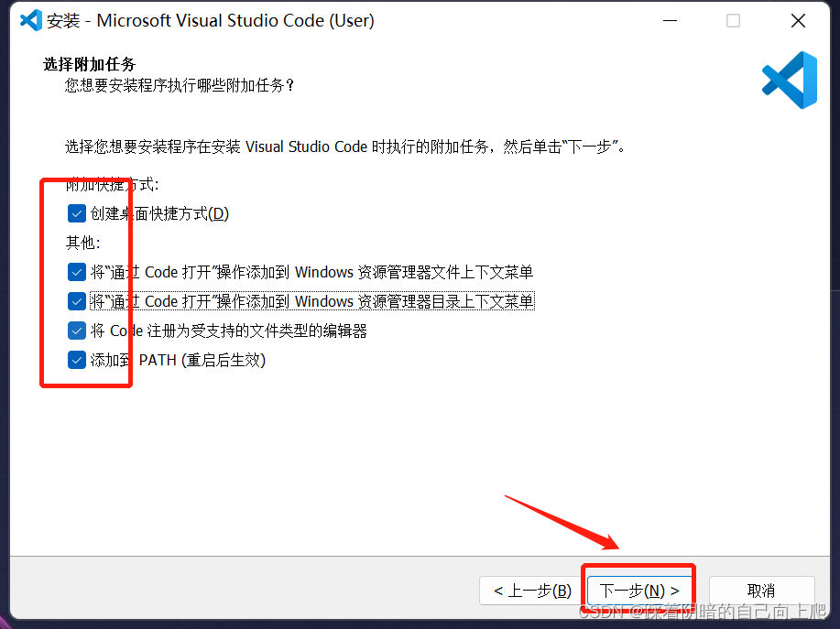Click the 您想要安装程序执行哪些附加任务？ text

click(180, 86)
